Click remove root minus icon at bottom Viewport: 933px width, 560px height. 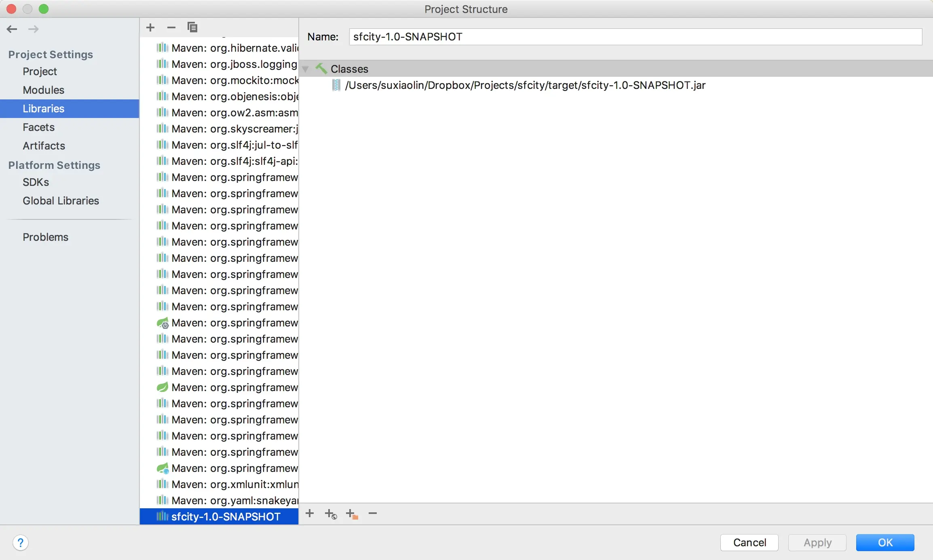pos(373,514)
